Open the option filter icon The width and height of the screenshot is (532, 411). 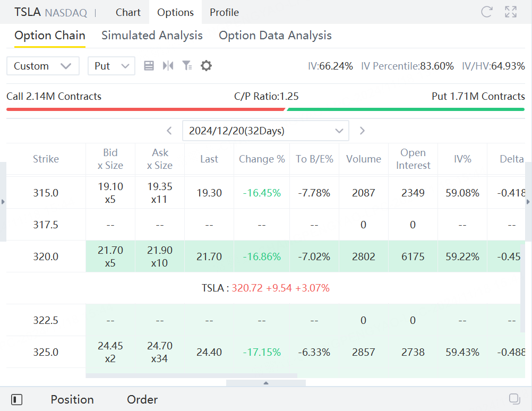click(187, 66)
